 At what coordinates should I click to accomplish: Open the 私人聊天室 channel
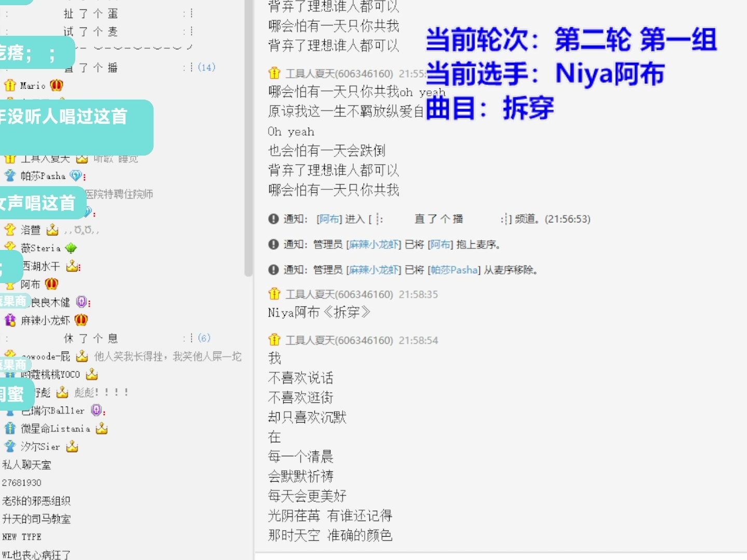[x=26, y=465]
